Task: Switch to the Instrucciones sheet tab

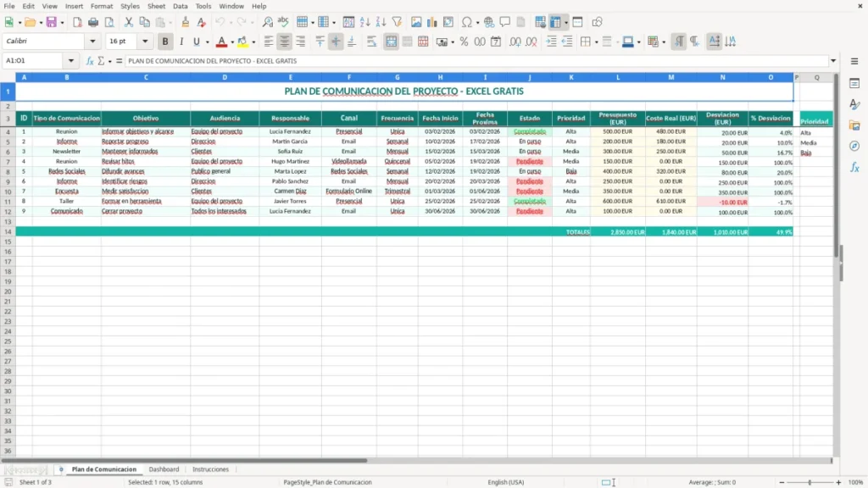Action: tap(210, 469)
